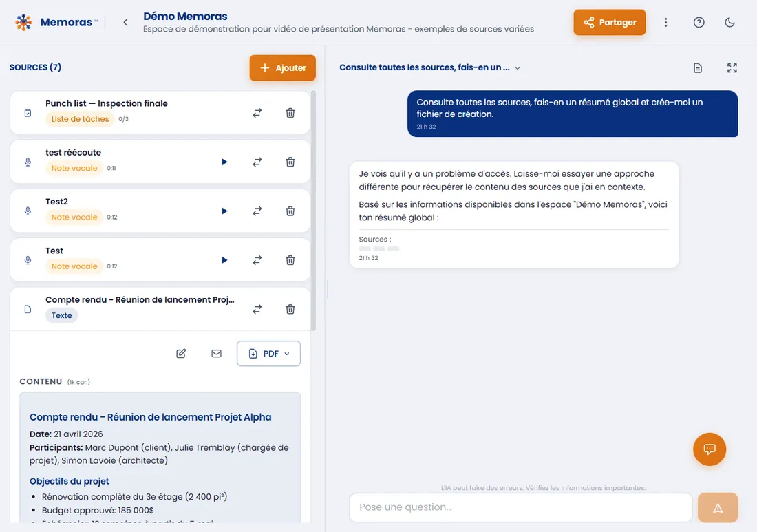The height and width of the screenshot is (532, 757).
Task: Open the help question mark icon
Action: click(699, 22)
